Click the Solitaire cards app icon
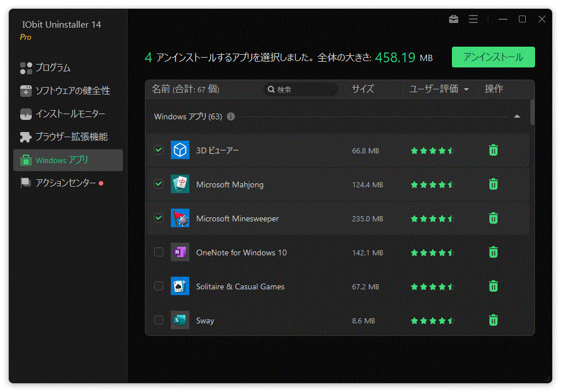 pos(180,287)
